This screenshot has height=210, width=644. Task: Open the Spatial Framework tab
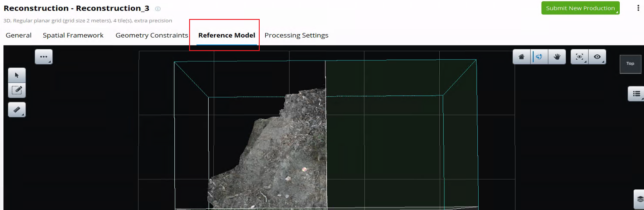tap(73, 35)
